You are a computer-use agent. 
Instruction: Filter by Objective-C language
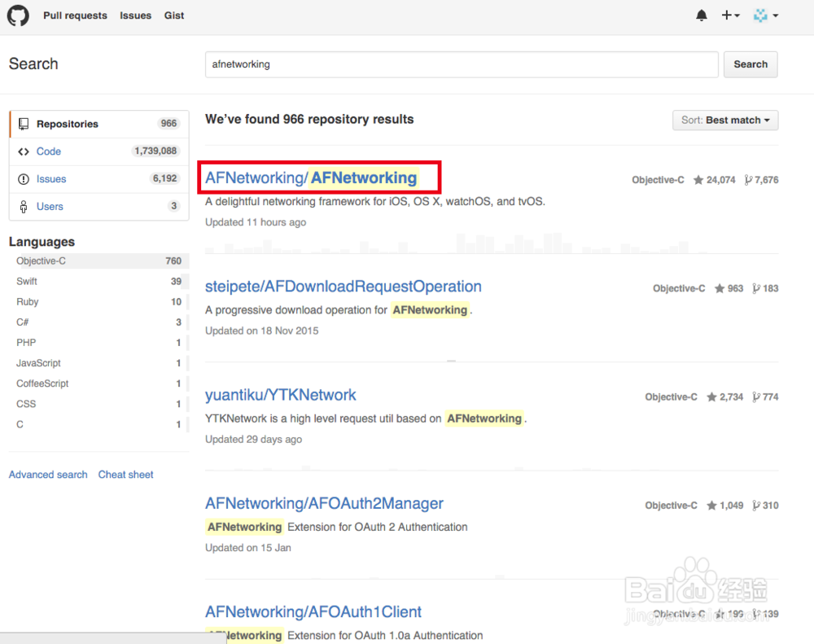point(99,261)
